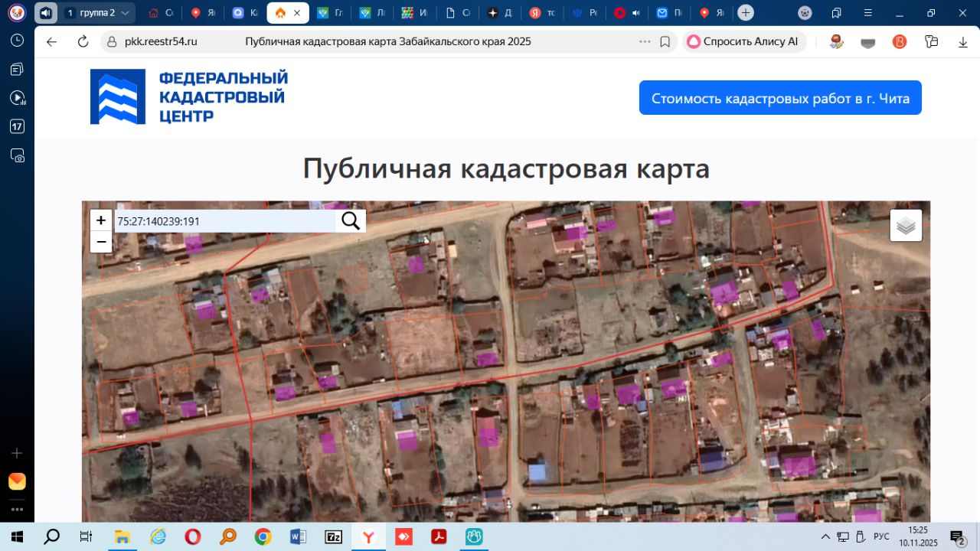Image resolution: width=980 pixels, height=551 pixels.
Task: Open 7-Zip from the taskbar
Action: [x=334, y=536]
